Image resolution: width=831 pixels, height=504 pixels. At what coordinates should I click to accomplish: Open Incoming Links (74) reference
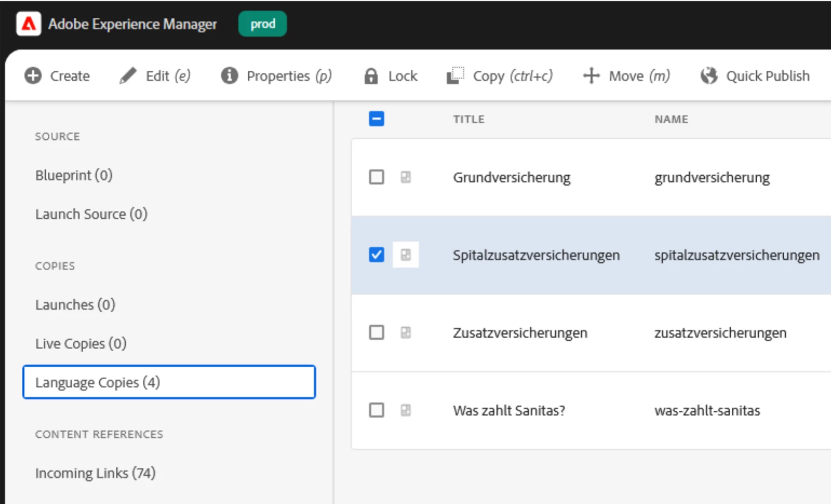coord(96,474)
